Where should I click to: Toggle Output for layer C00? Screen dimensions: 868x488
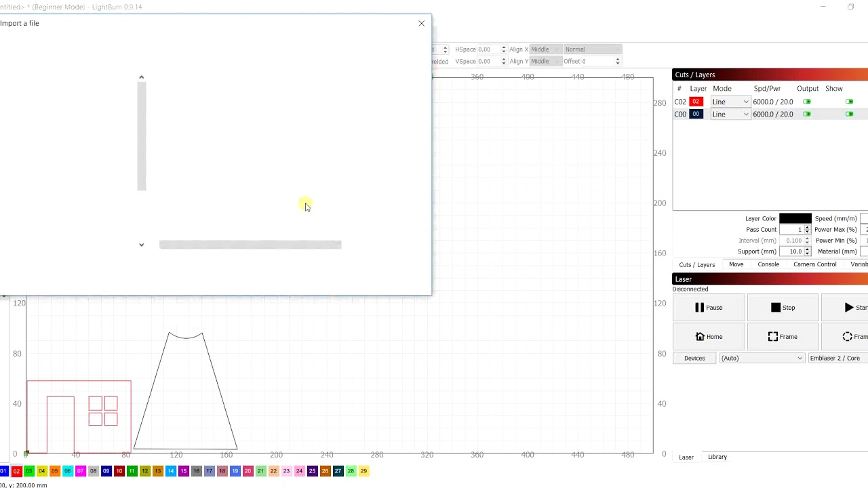click(807, 114)
